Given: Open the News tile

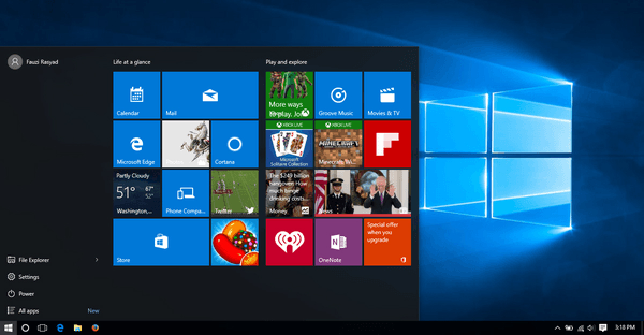Looking at the screenshot, I should click(x=363, y=193).
